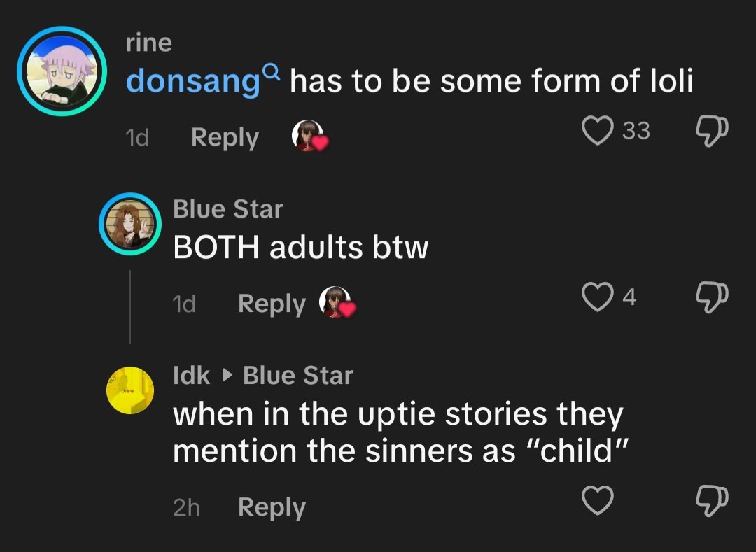Dislike Blue Star's comment

712,297
